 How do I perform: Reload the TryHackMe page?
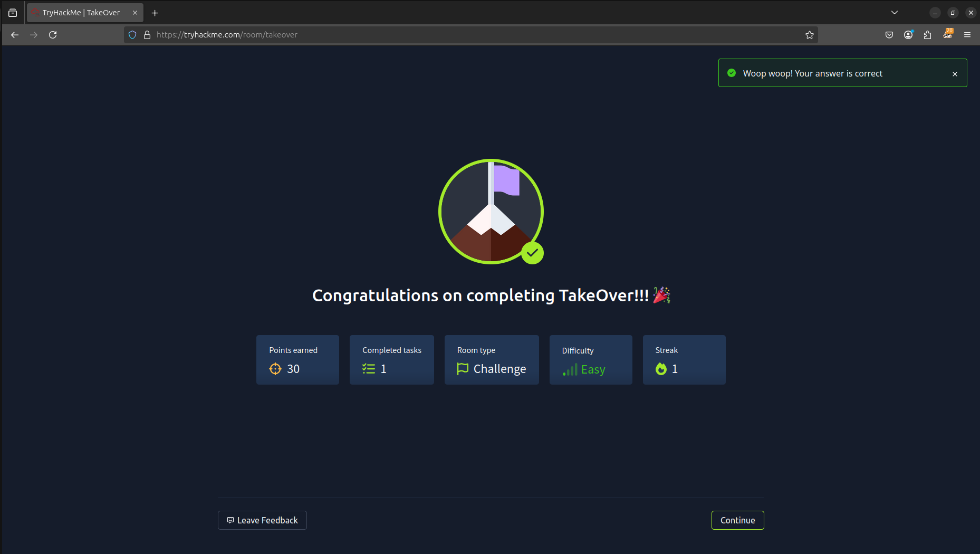coord(53,35)
